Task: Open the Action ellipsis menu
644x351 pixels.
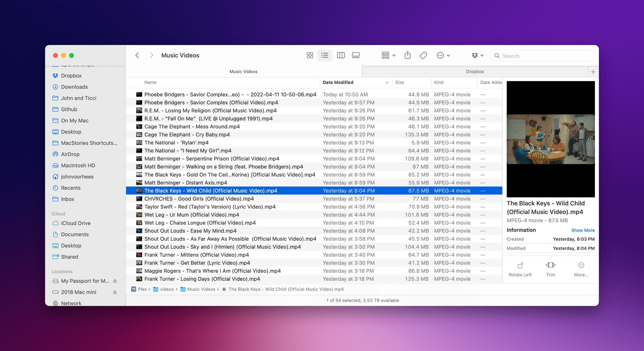Action: click(x=443, y=55)
